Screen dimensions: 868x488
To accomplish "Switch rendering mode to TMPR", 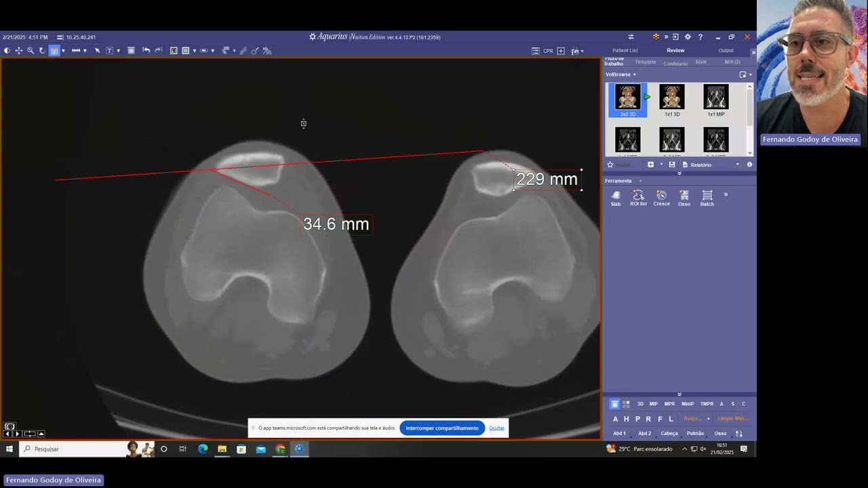I will point(707,404).
